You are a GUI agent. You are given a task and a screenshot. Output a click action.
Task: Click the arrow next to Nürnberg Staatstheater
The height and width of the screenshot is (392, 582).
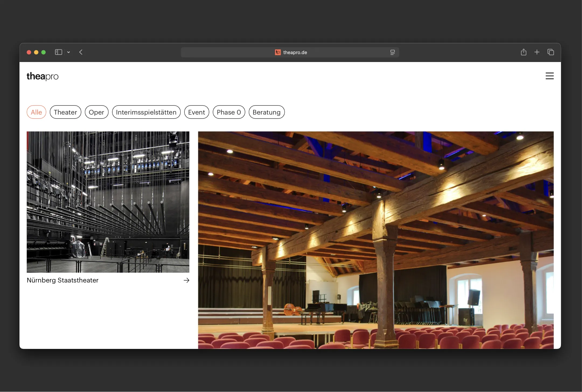coord(186,280)
